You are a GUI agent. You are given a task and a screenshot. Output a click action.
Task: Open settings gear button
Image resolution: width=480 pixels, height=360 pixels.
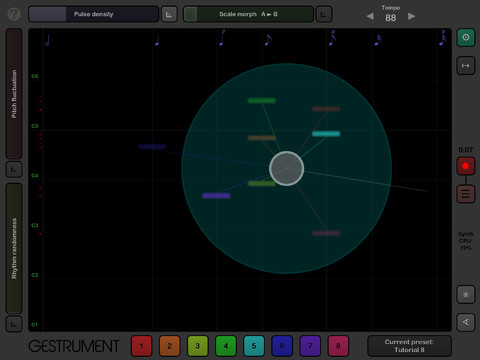coord(466,37)
